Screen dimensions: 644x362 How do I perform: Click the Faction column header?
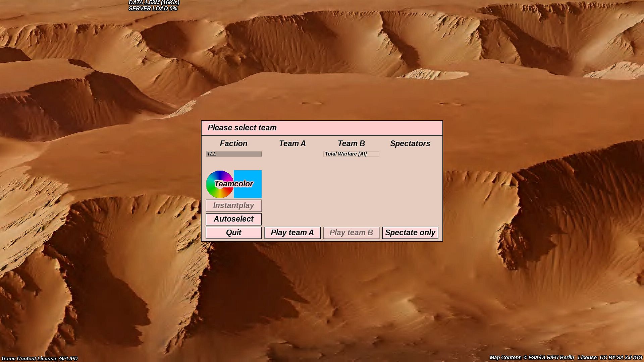tap(233, 143)
